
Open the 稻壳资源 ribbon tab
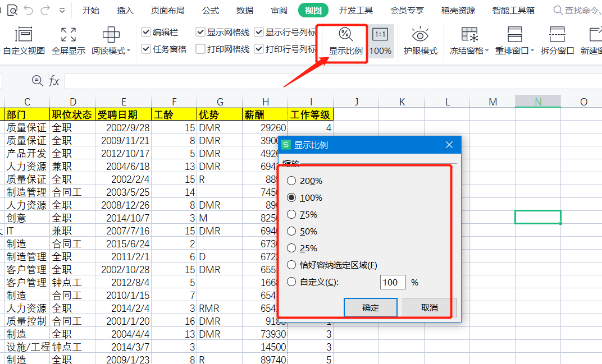[458, 10]
